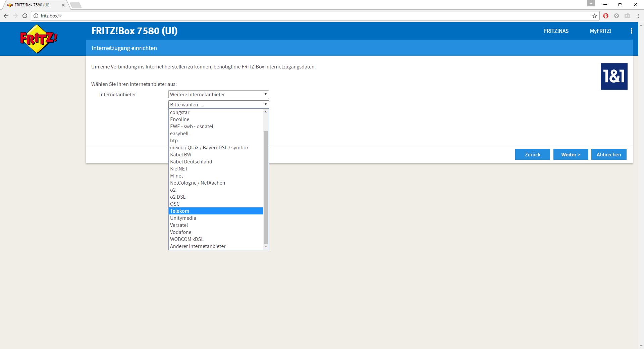Pick inexio / QUiX / BayernDSL / symbox
Screen dimensions: 644x349
[x=216, y=148]
